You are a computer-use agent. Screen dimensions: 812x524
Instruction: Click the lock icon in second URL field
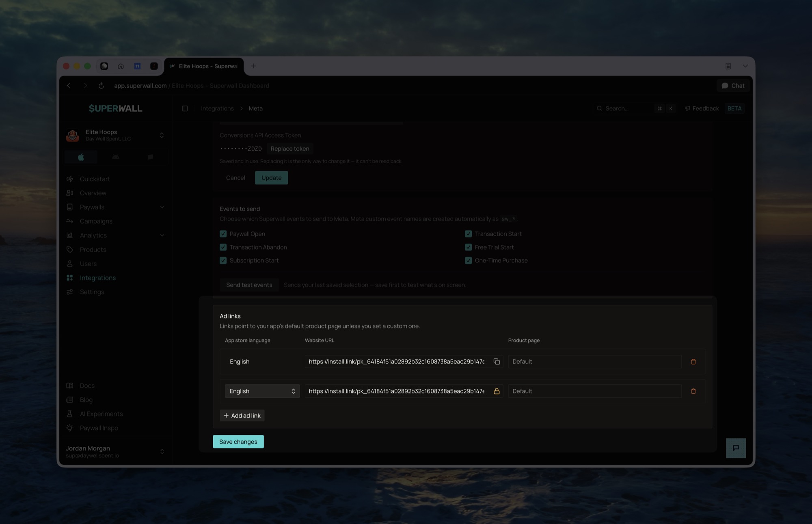(497, 391)
